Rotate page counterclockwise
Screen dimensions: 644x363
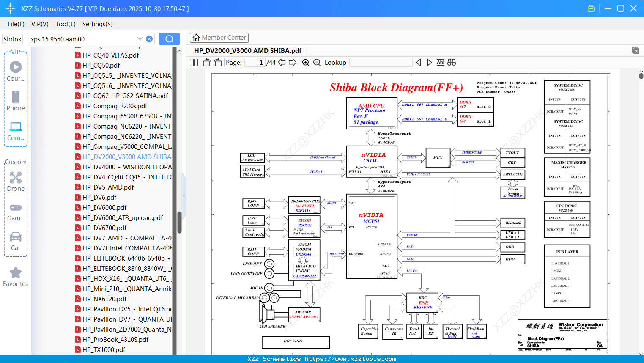[x=206, y=62]
